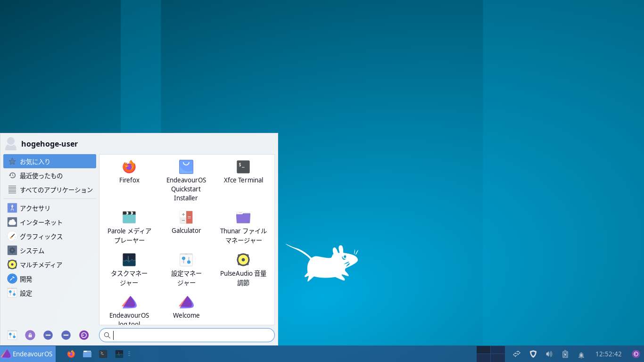Open the notification bell in the tray
The height and width of the screenshot is (362, 644).
pyautogui.click(x=581, y=354)
